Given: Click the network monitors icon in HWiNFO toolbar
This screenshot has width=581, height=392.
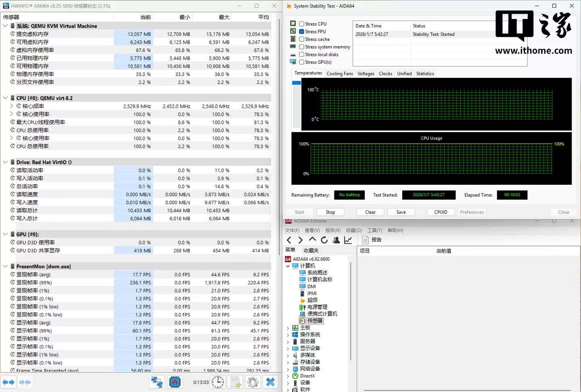Looking at the screenshot, I should (157, 382).
